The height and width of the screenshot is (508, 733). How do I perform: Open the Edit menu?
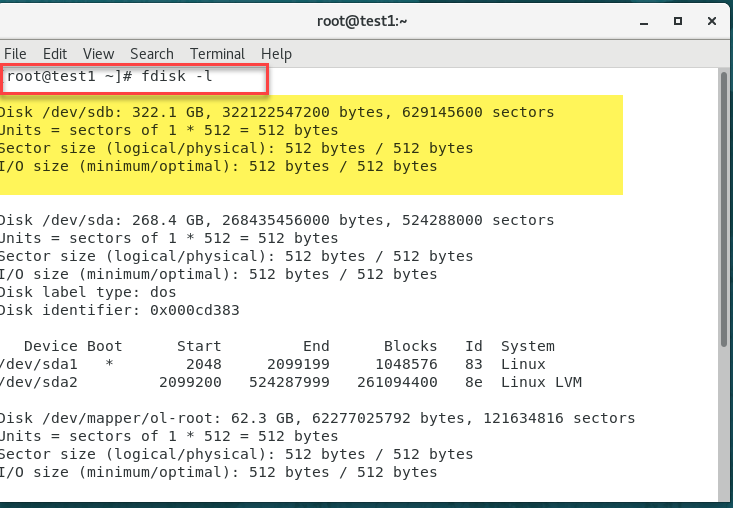pos(55,54)
